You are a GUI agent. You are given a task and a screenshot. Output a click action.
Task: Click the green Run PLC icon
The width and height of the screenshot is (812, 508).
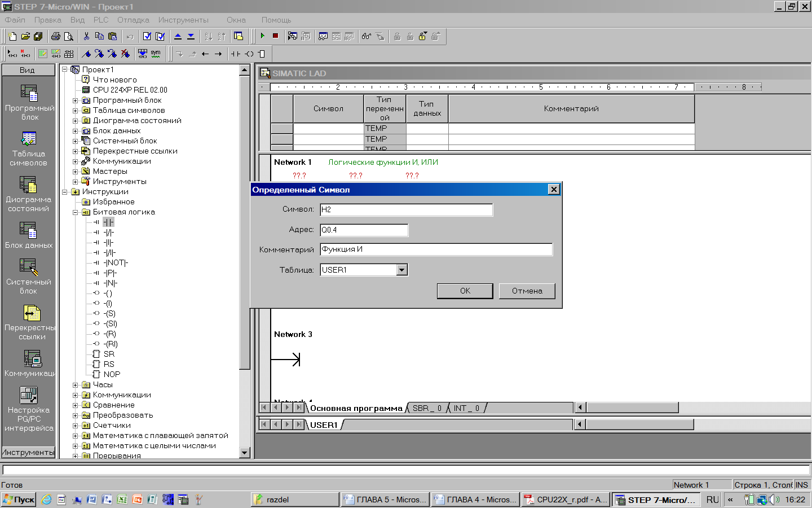pyautogui.click(x=263, y=36)
